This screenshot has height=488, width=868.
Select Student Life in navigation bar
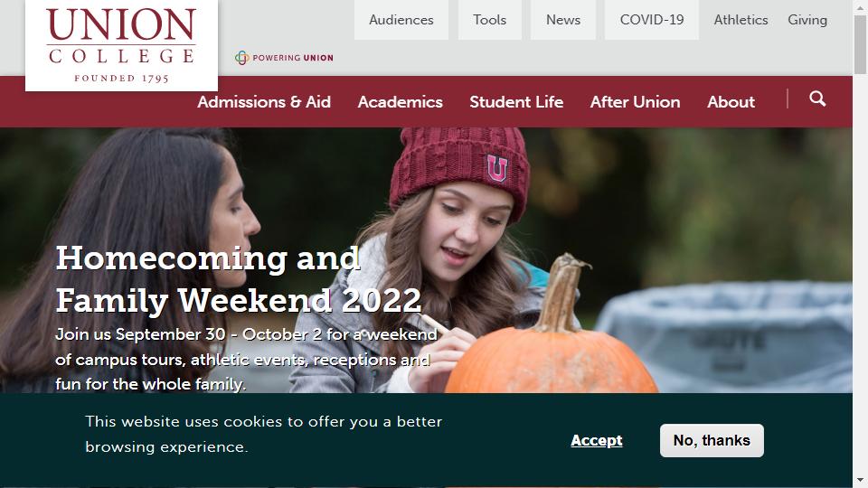[516, 102]
